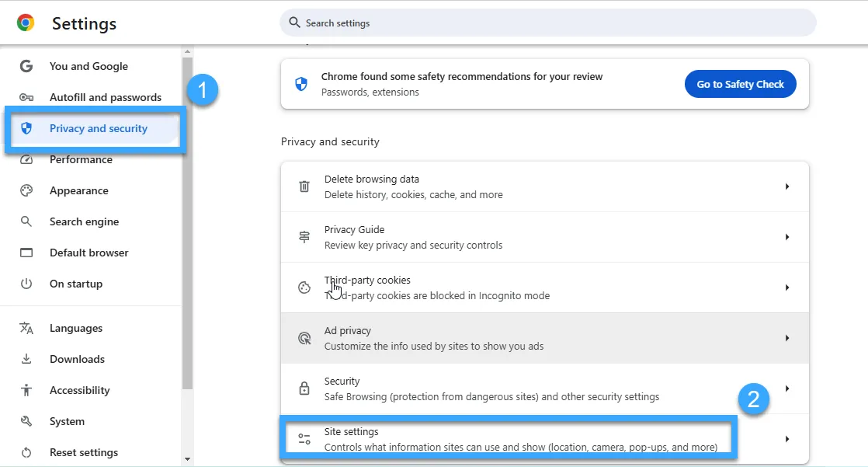868x467 pixels.
Task: Click the shield icon beside Privacy and security
Action: [26, 128]
